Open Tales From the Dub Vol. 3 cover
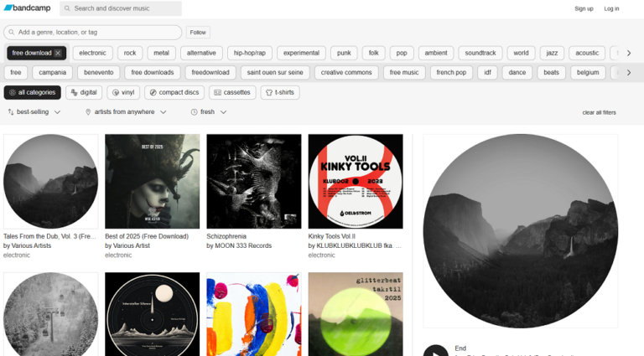 pos(51,181)
